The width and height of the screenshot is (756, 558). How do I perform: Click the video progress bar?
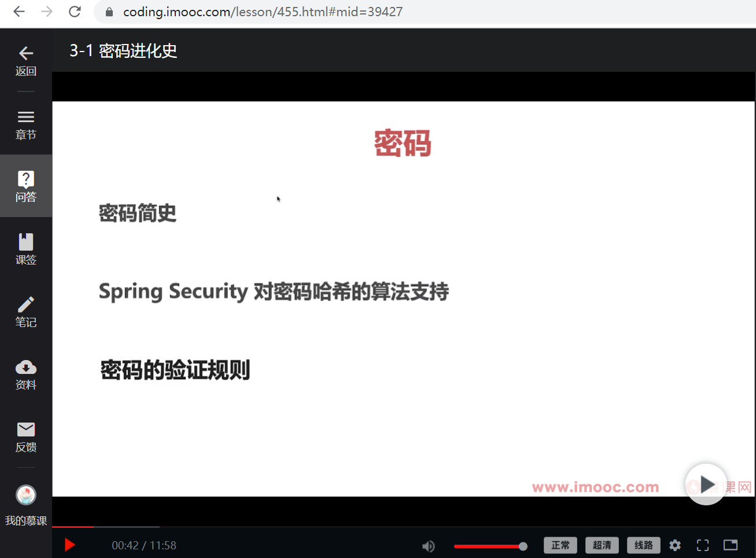click(x=404, y=527)
